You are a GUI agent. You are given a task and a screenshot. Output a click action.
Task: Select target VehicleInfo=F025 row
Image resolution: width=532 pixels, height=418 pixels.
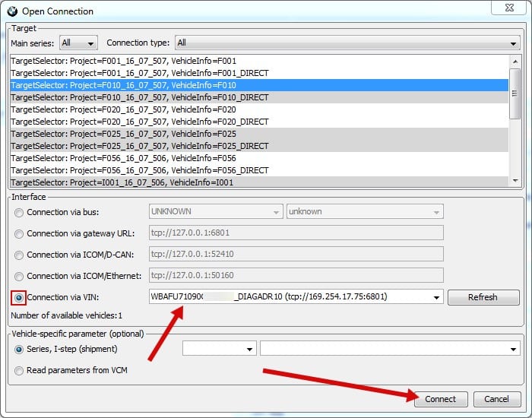[x=259, y=134]
